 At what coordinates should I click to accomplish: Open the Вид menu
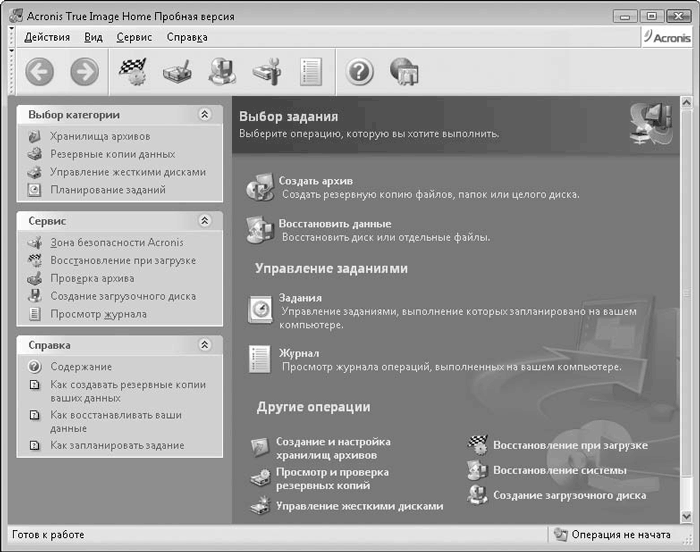coord(93,37)
